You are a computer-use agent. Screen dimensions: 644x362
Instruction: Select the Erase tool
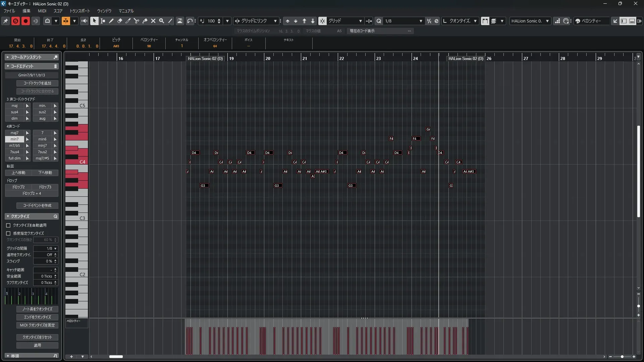(x=120, y=21)
